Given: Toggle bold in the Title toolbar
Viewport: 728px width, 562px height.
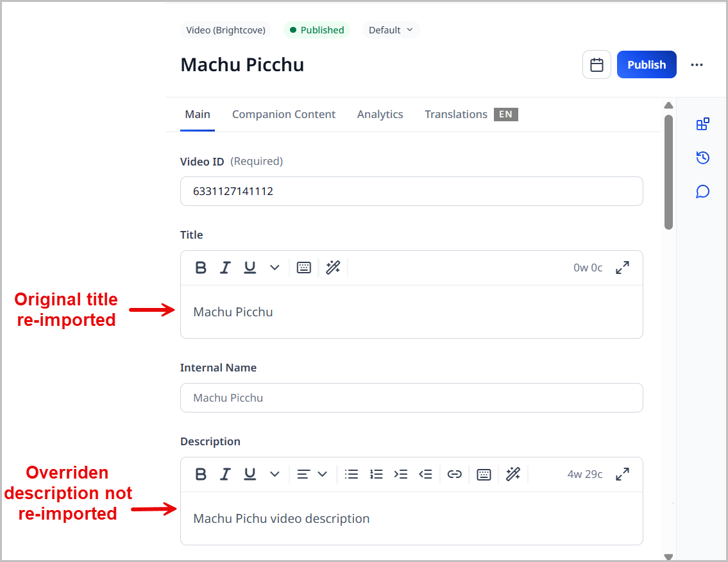Looking at the screenshot, I should point(201,268).
